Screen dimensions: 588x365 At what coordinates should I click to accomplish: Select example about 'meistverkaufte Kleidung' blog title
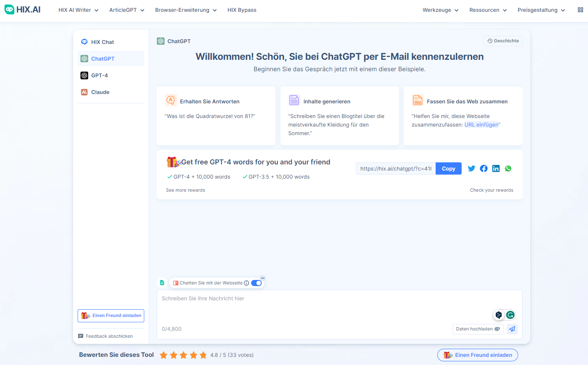pos(336,125)
